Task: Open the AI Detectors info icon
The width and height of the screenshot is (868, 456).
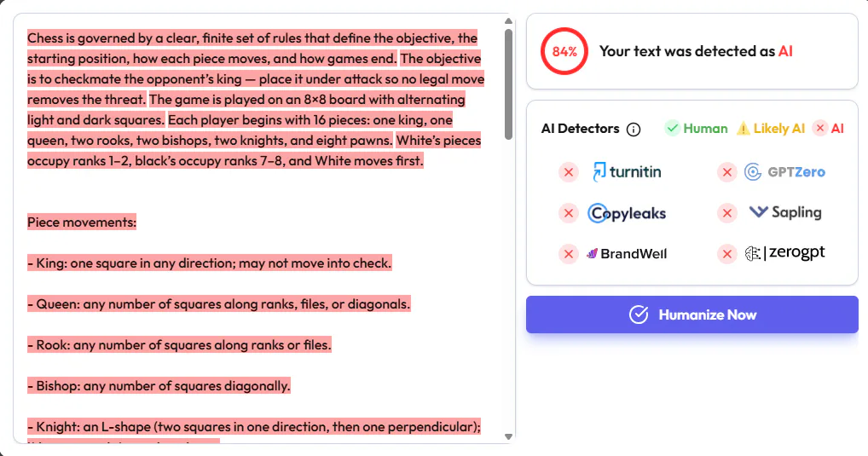Action: coord(634,130)
